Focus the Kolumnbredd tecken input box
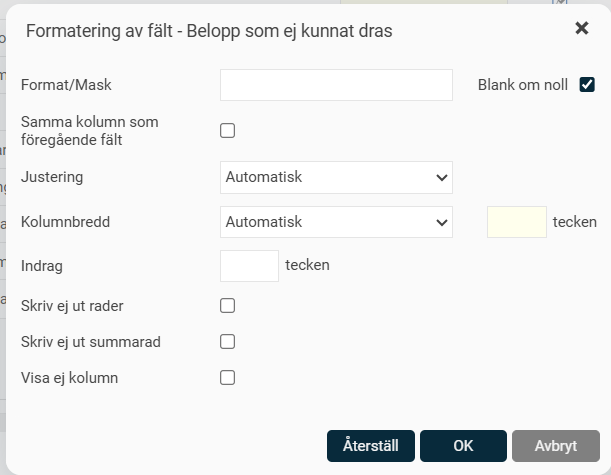 pos(516,222)
